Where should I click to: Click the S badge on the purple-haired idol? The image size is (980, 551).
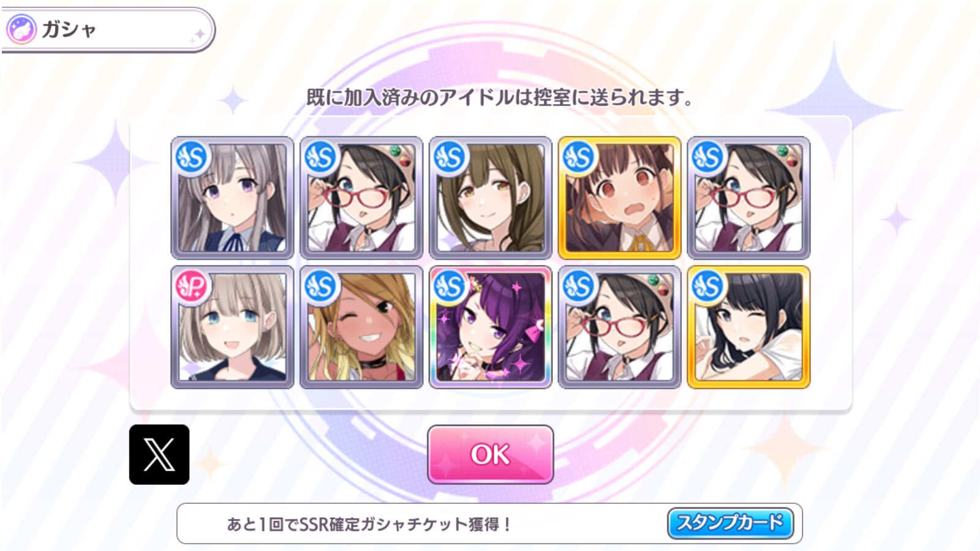coord(450,286)
